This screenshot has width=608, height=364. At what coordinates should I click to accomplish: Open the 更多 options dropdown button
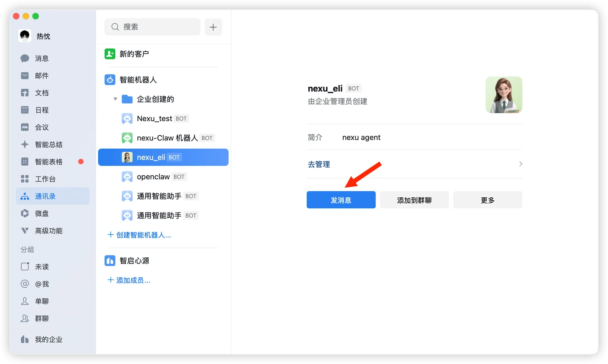click(488, 200)
